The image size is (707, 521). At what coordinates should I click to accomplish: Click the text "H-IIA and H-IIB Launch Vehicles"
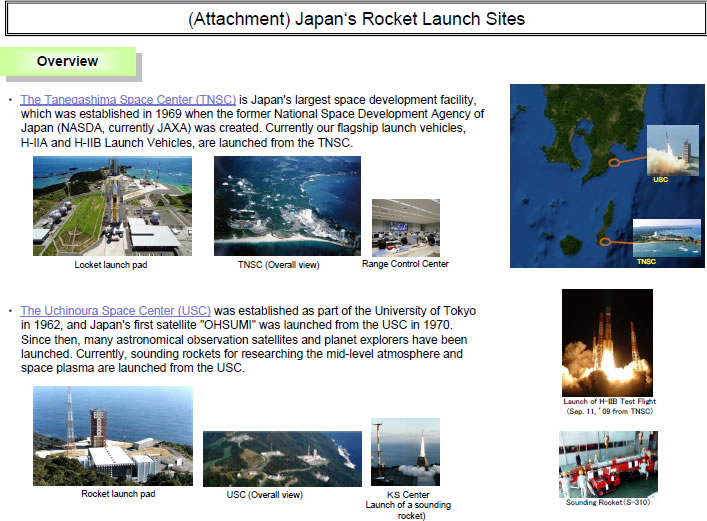click(x=108, y=143)
